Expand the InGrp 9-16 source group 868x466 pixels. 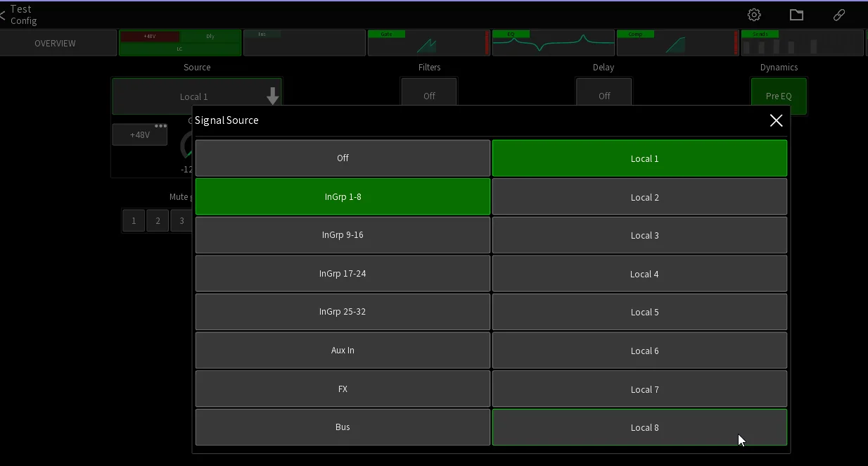pos(343,235)
